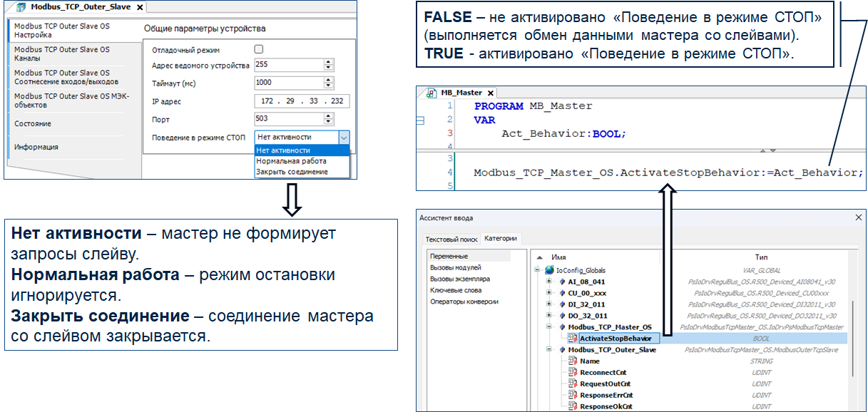Viewport: 868px width, 412px height.
Task: Click the IoConfig_Globals globe icon
Action: 549,270
